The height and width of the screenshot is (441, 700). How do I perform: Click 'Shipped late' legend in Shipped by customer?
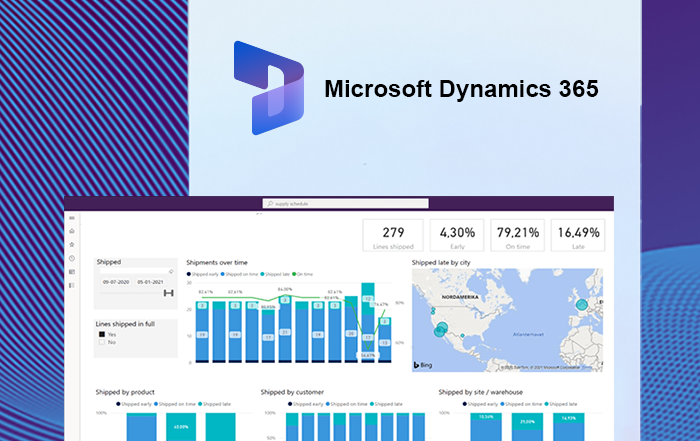click(x=386, y=404)
